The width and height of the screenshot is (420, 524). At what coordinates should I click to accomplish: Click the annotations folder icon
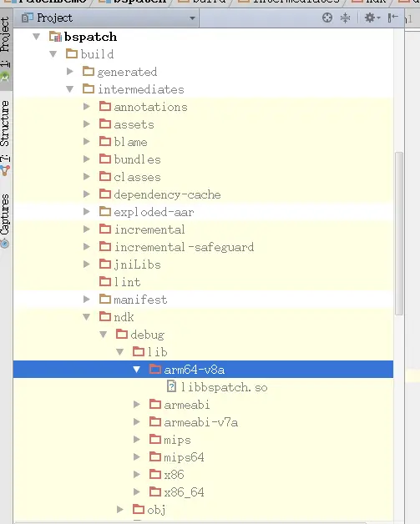click(x=105, y=106)
